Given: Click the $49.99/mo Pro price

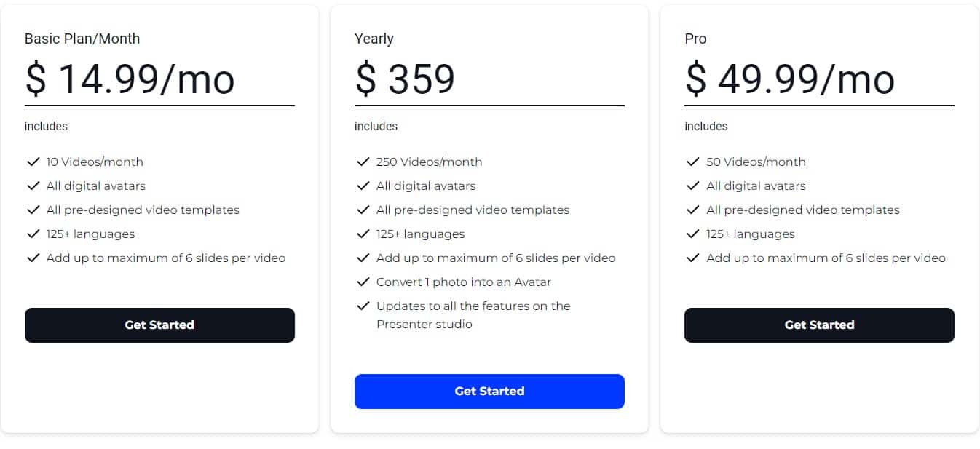Looking at the screenshot, I should point(788,79).
